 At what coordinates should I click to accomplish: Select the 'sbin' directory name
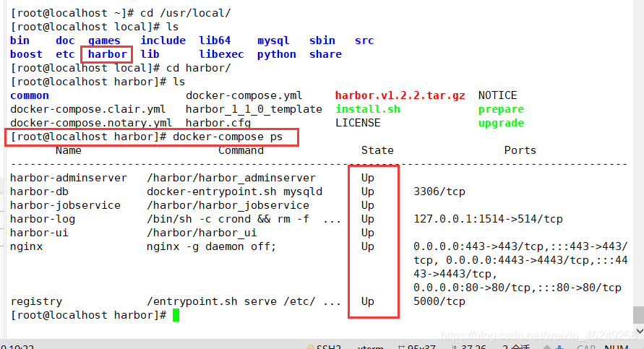(x=322, y=40)
